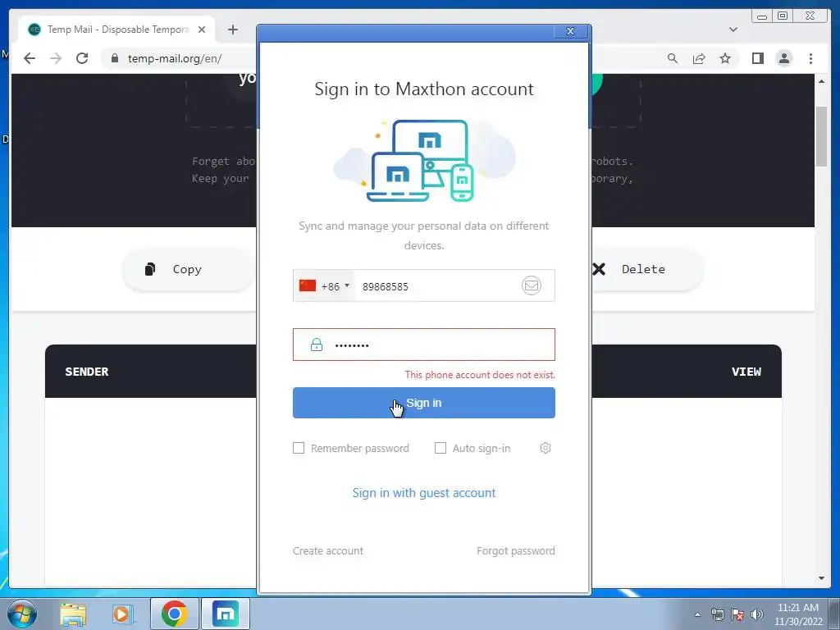Click the blue Sign in button
This screenshot has width=840, height=630.
[x=424, y=403]
